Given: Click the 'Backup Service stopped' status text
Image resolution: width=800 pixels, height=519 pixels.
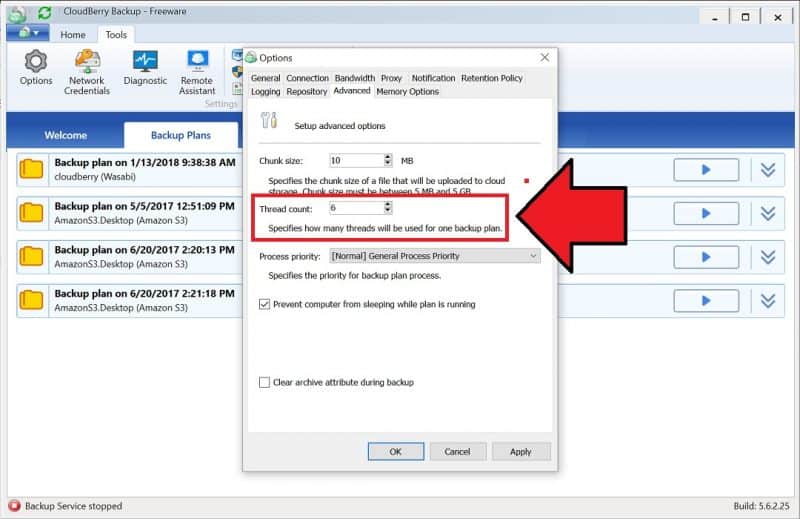Looking at the screenshot, I should [73, 506].
